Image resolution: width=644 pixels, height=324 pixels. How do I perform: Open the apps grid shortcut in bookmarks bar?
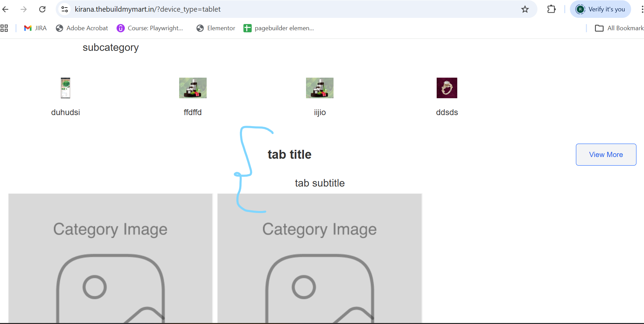pyautogui.click(x=4, y=28)
